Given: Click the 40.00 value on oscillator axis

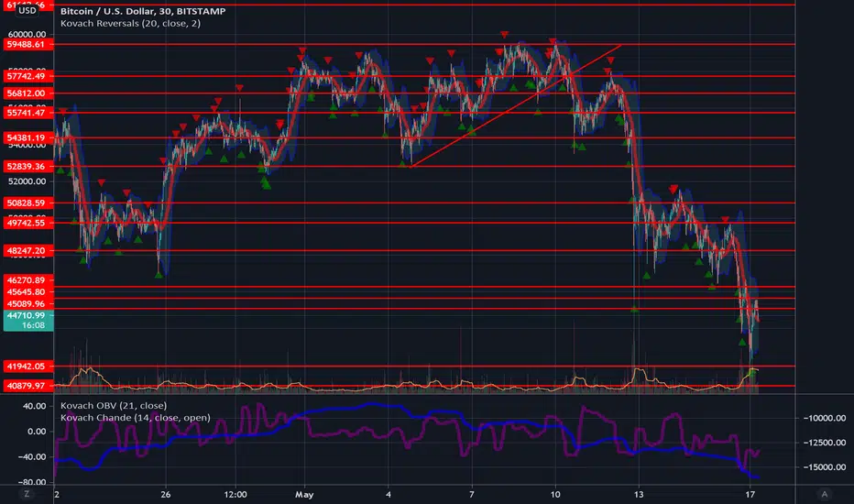Looking at the screenshot, I should (34, 406).
